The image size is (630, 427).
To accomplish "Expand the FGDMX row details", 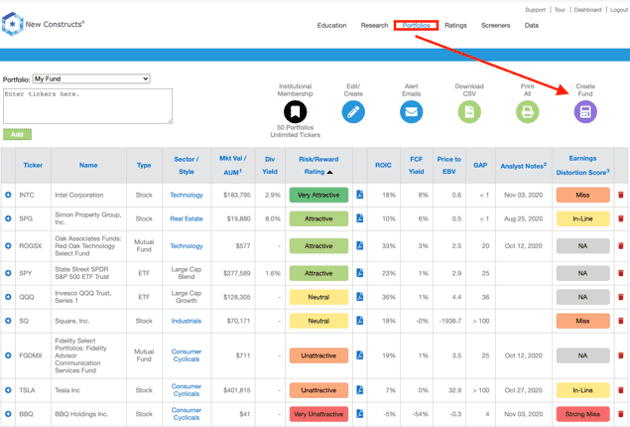I will coord(8,355).
